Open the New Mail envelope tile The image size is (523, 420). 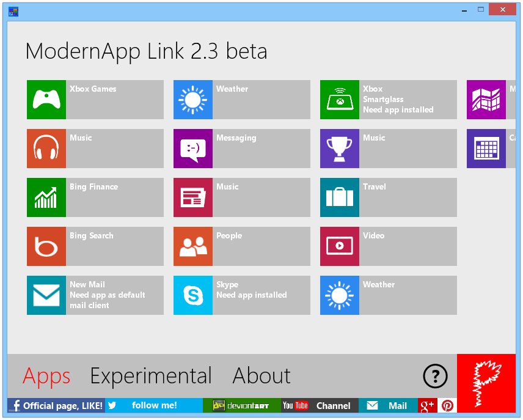[x=95, y=295]
